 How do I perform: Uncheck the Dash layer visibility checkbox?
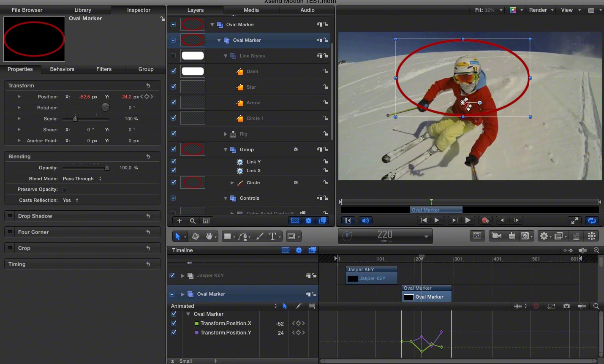(x=173, y=71)
